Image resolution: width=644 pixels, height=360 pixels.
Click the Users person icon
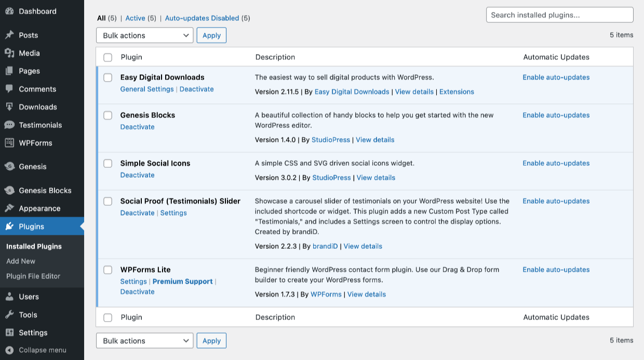9,297
